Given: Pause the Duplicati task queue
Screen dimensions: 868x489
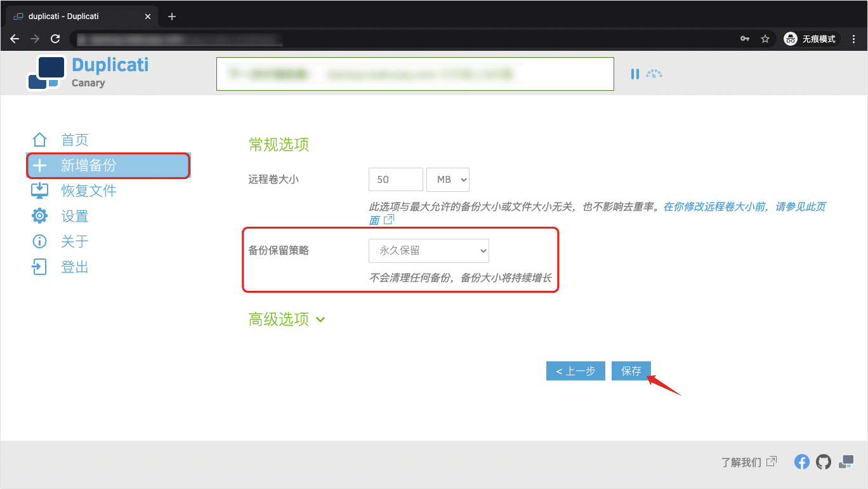Looking at the screenshot, I should pyautogui.click(x=635, y=74).
